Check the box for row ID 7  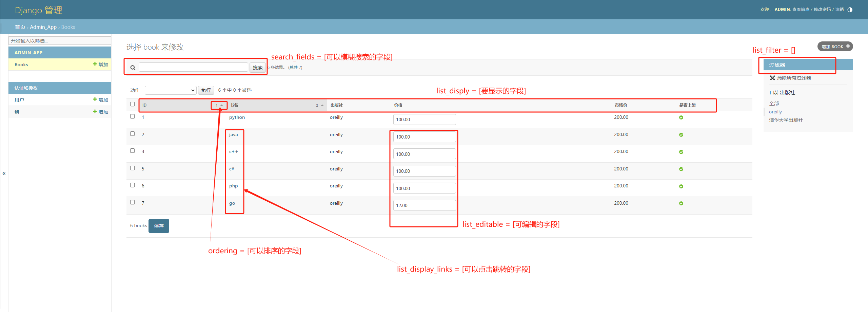(133, 202)
